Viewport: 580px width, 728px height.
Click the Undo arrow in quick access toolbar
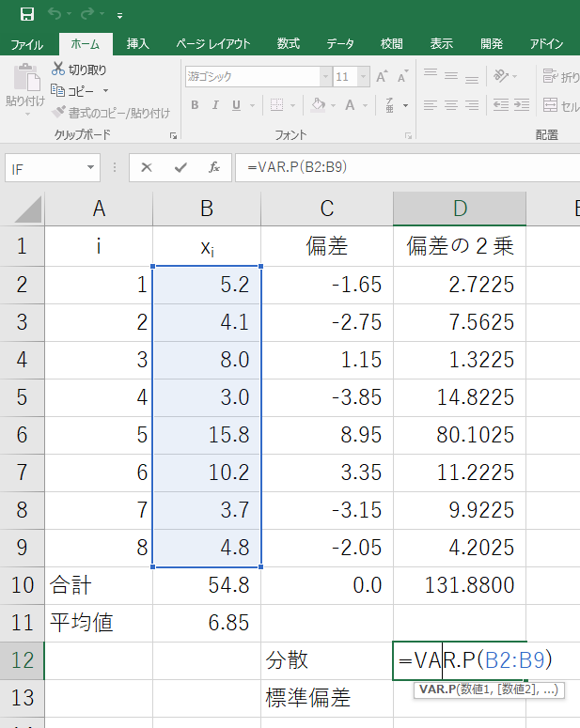click(55, 14)
